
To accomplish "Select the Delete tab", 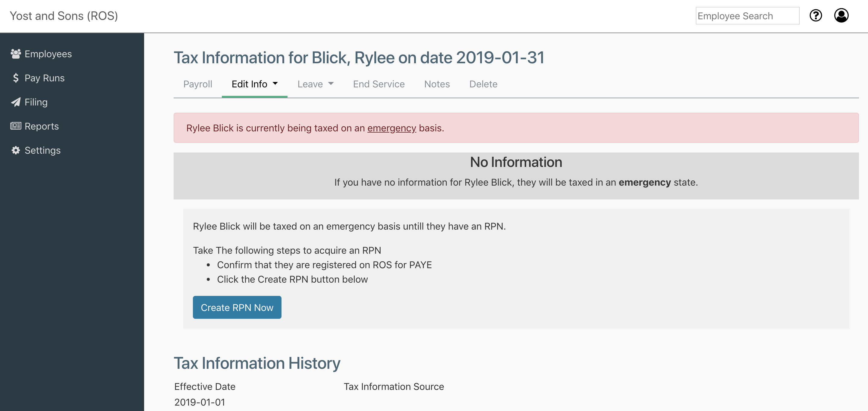I will pos(483,84).
